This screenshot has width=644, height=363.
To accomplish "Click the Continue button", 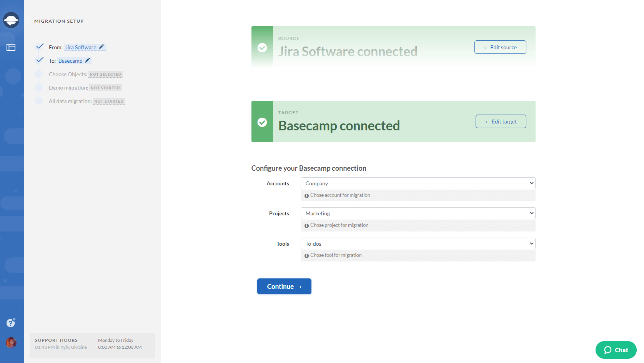I will coord(284,286).
